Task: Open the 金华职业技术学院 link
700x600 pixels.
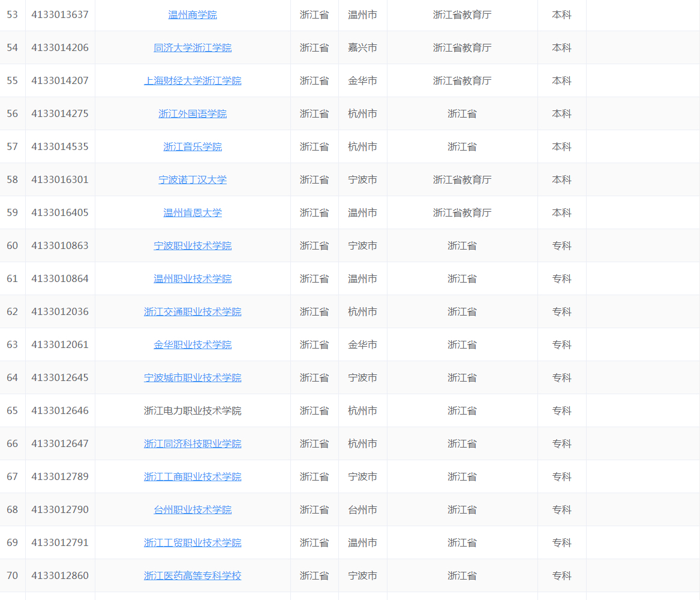Action: [193, 345]
